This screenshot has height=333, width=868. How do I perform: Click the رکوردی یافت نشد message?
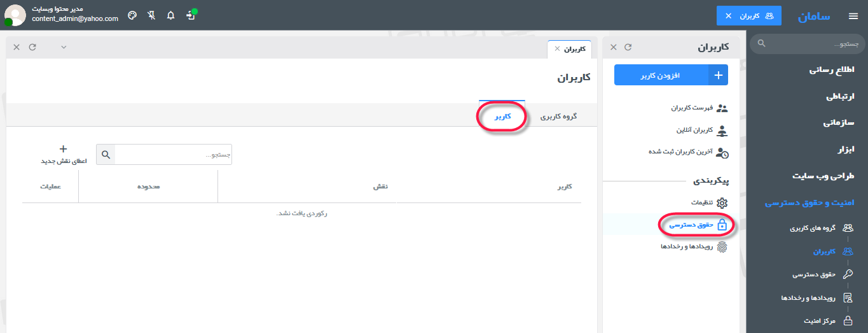[x=302, y=213]
